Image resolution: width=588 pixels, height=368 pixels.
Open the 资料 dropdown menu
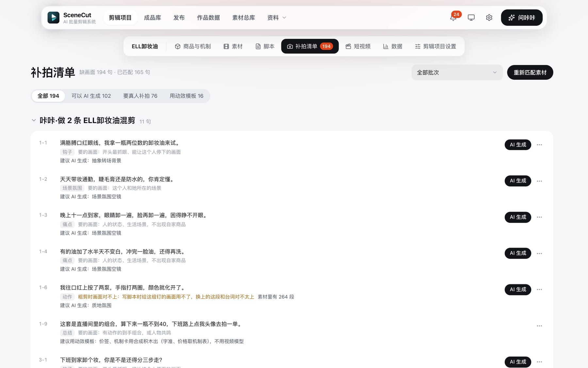[276, 18]
